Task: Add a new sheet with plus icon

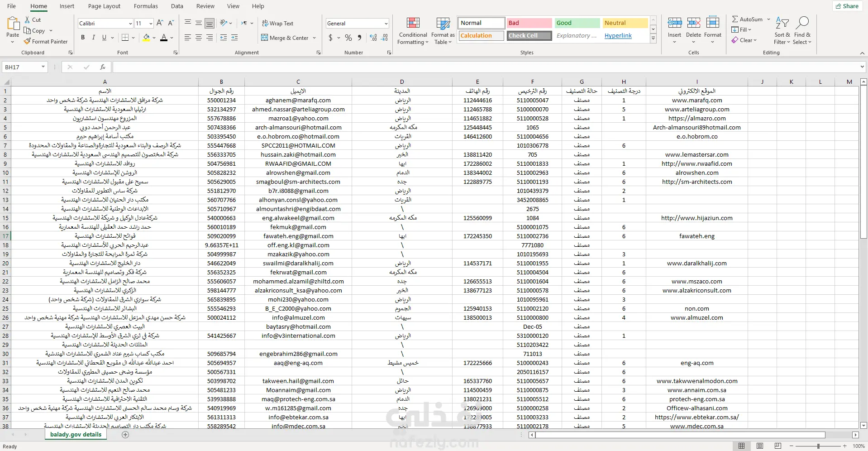Action: click(125, 435)
